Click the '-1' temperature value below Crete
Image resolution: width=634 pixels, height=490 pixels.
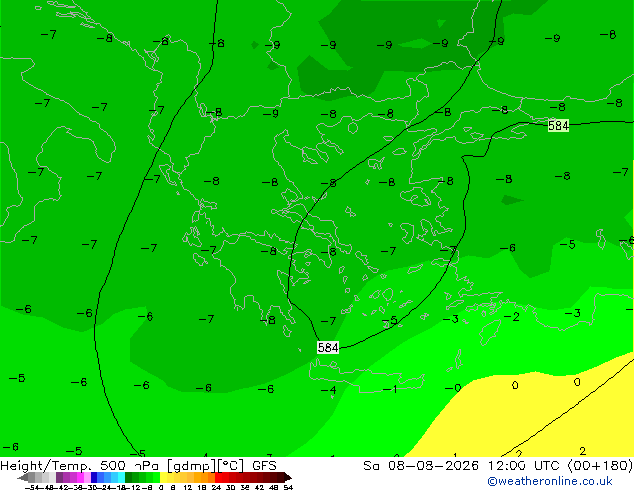[390, 389]
